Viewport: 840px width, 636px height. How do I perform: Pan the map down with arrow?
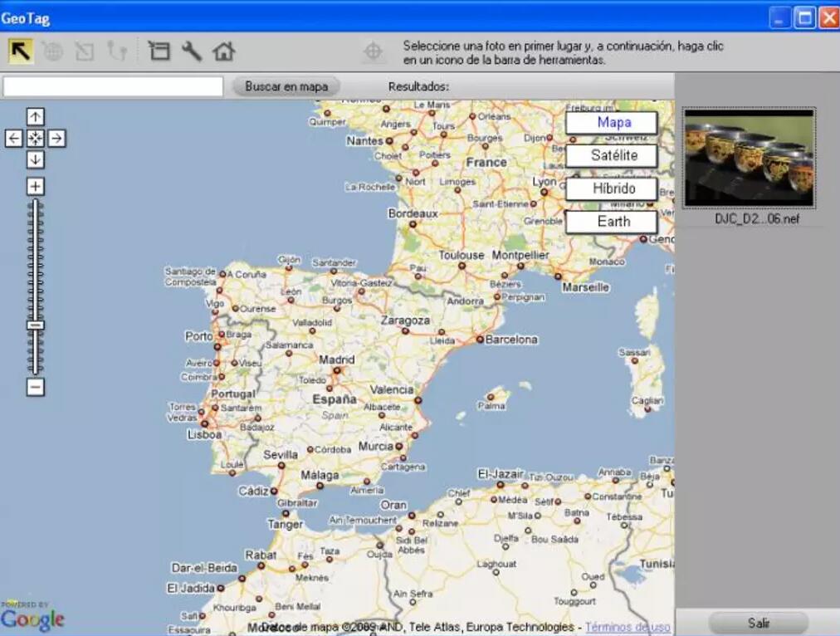click(35, 159)
